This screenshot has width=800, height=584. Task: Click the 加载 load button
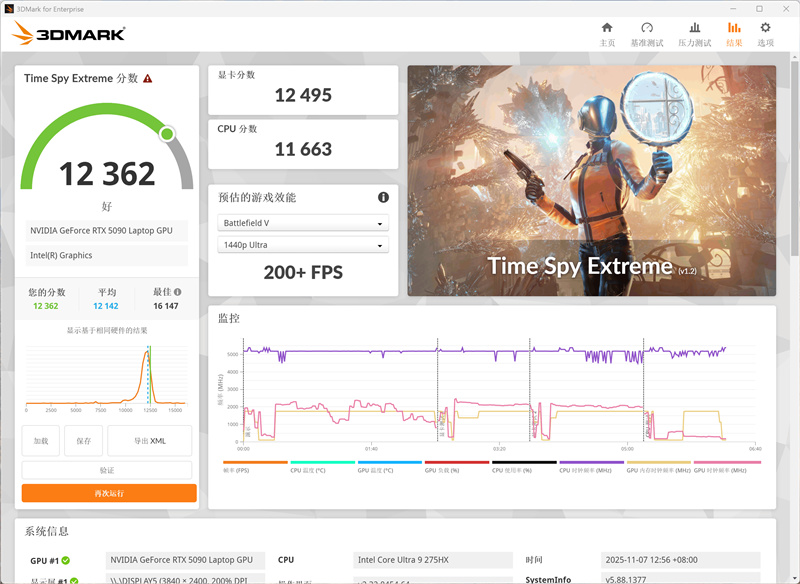tap(41, 441)
